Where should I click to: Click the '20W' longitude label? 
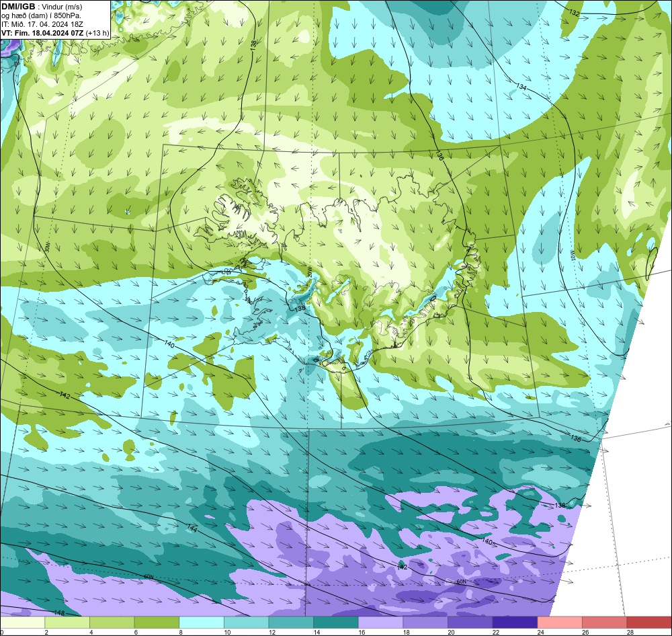(309, 272)
